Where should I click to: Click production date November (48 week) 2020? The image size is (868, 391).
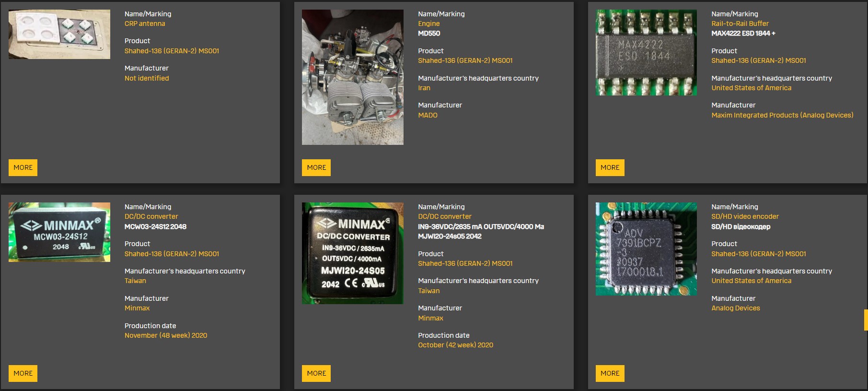166,335
